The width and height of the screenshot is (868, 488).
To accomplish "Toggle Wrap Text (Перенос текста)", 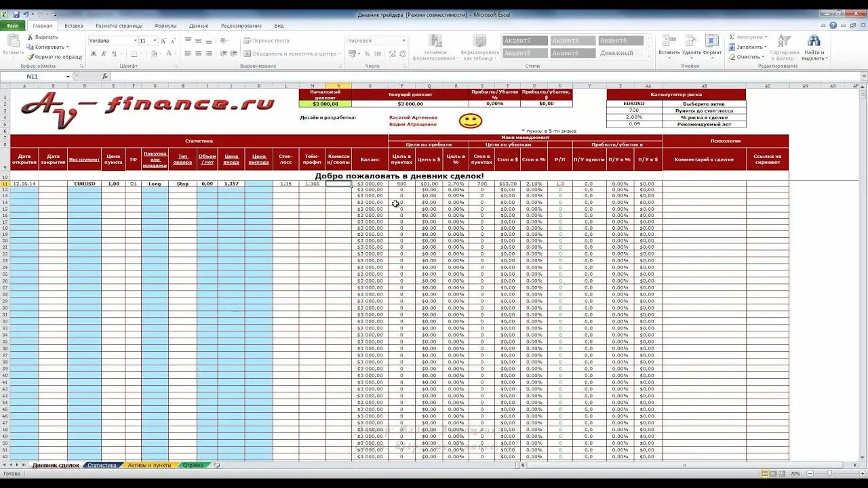I will (x=266, y=41).
